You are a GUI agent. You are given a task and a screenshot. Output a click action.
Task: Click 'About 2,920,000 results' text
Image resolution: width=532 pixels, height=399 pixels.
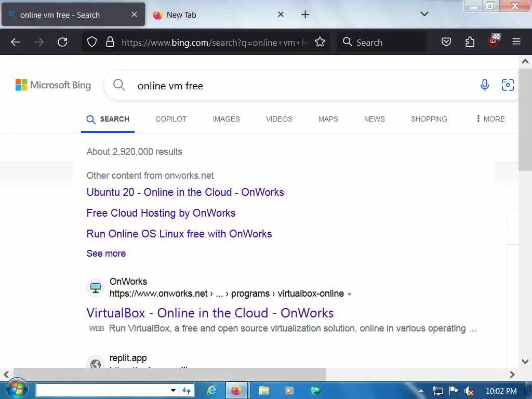(x=135, y=152)
